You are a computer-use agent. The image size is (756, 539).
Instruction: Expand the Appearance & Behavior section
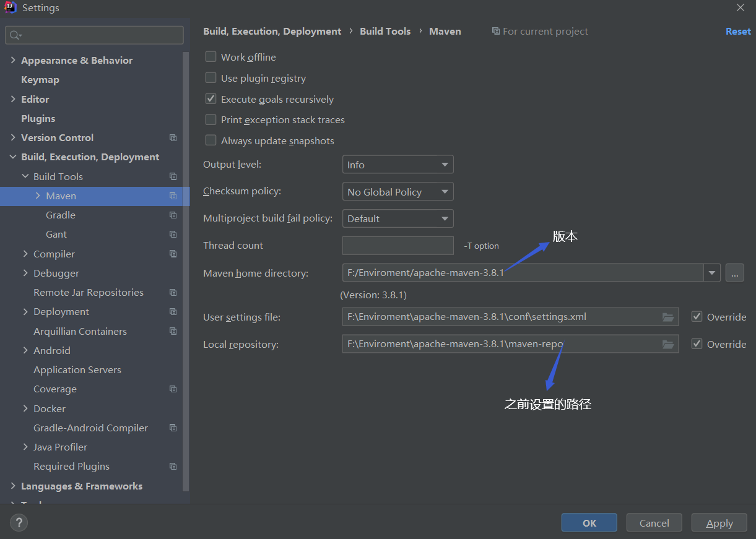(13, 60)
